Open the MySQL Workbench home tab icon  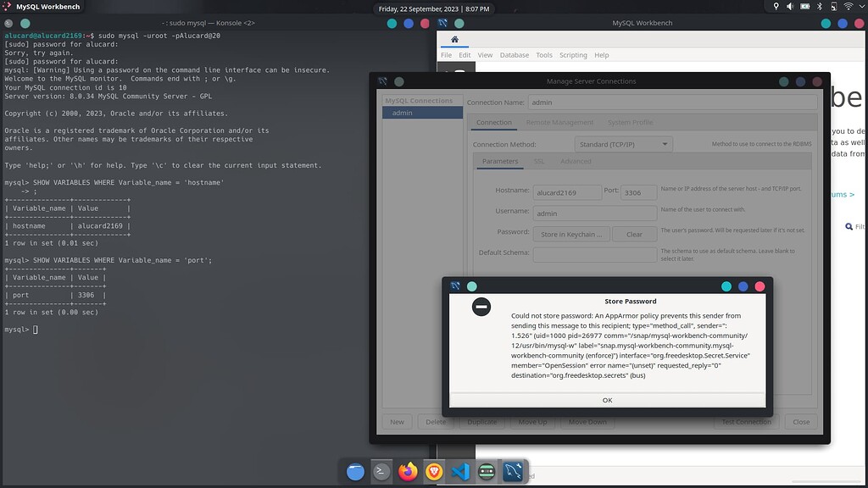coord(454,39)
